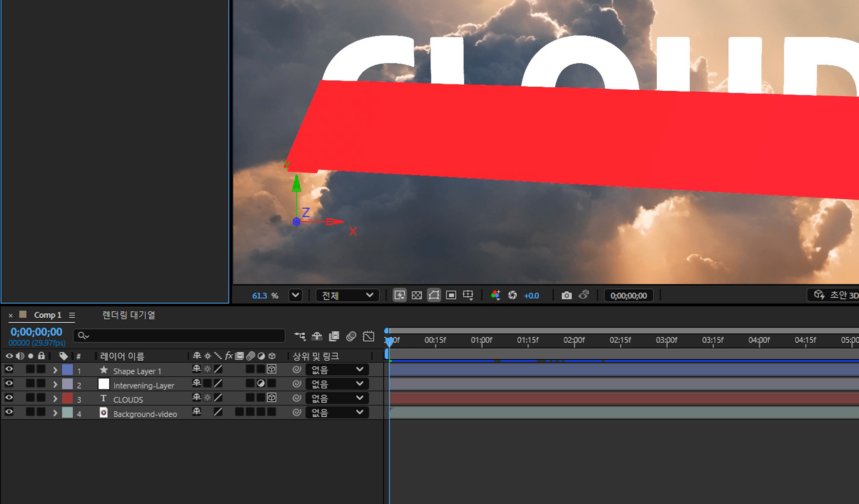
Task: Toggle the 3D layer switch for Shape Layer 1
Action: 272,369
